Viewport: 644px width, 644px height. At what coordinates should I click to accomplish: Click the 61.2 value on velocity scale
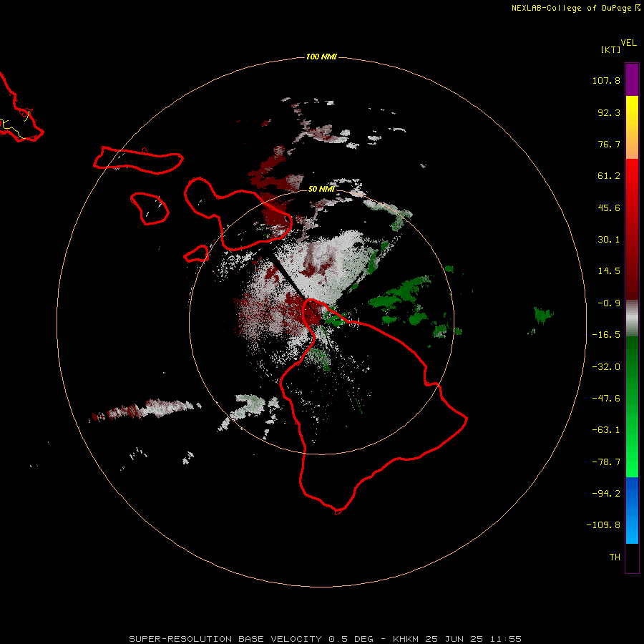609,176
